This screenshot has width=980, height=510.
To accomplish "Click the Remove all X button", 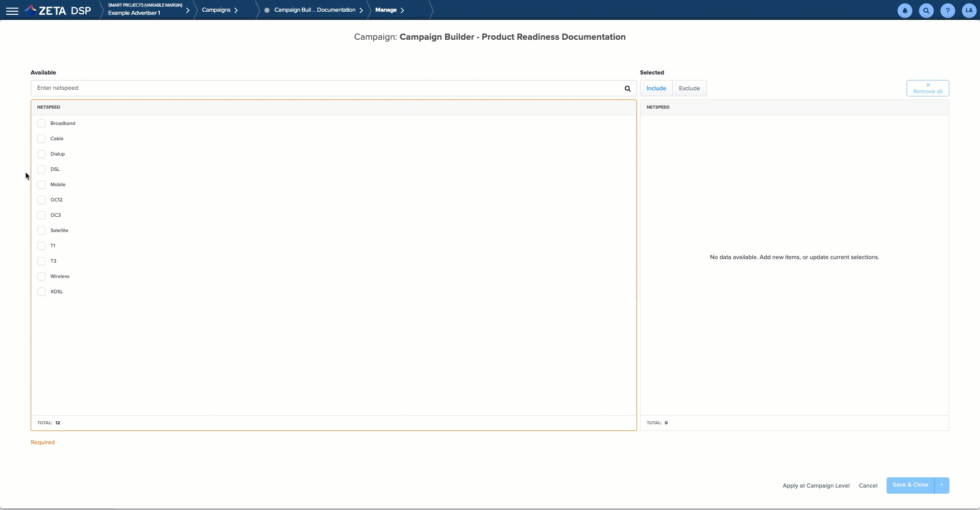I will point(927,88).
